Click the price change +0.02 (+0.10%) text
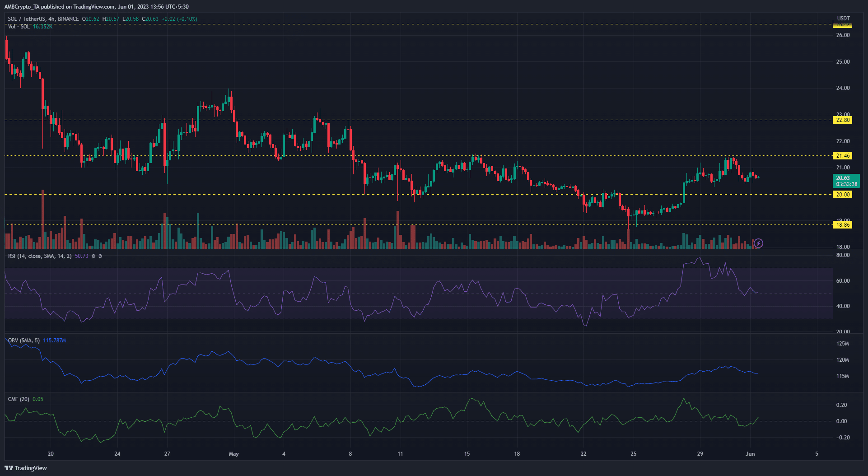The image size is (868, 476). point(179,19)
